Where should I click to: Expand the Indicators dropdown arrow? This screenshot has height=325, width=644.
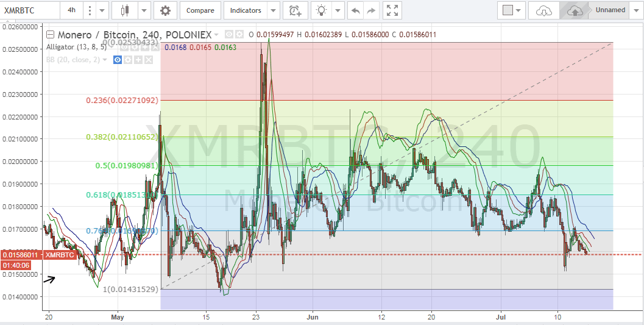pos(274,11)
